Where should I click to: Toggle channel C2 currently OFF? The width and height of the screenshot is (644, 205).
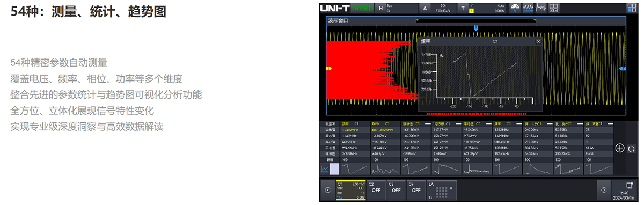[x=376, y=189]
